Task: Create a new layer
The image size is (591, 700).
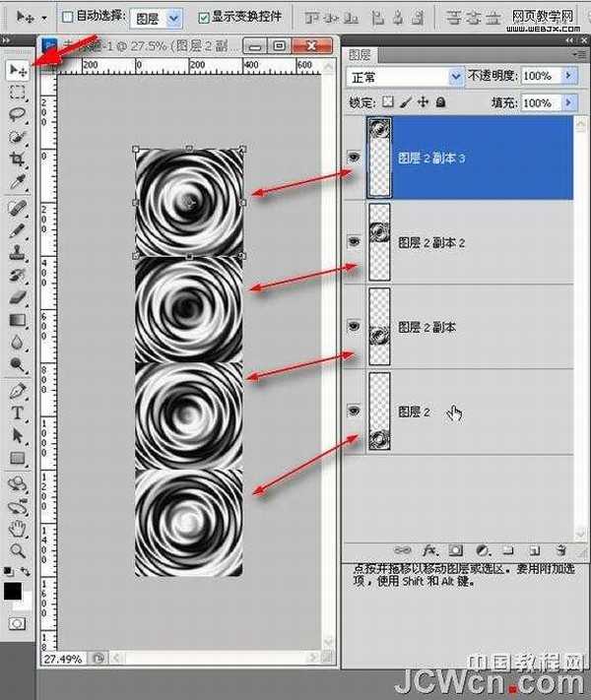Action: (535, 550)
